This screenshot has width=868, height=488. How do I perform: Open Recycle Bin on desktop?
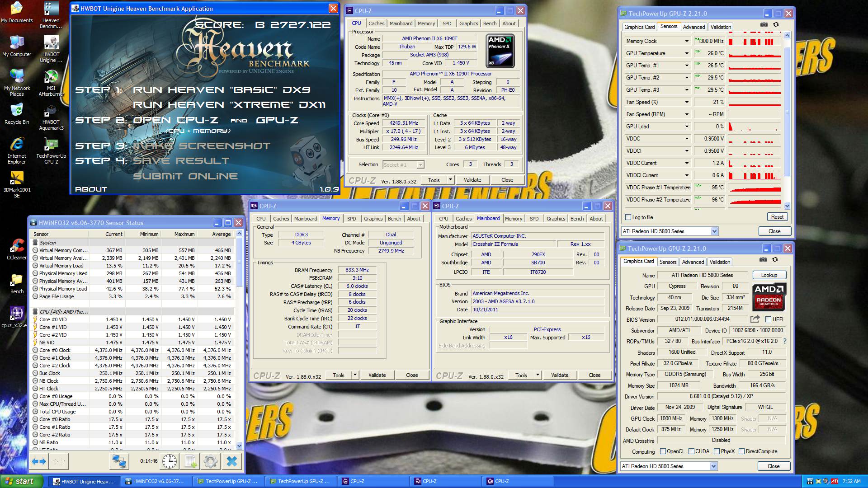tap(17, 114)
